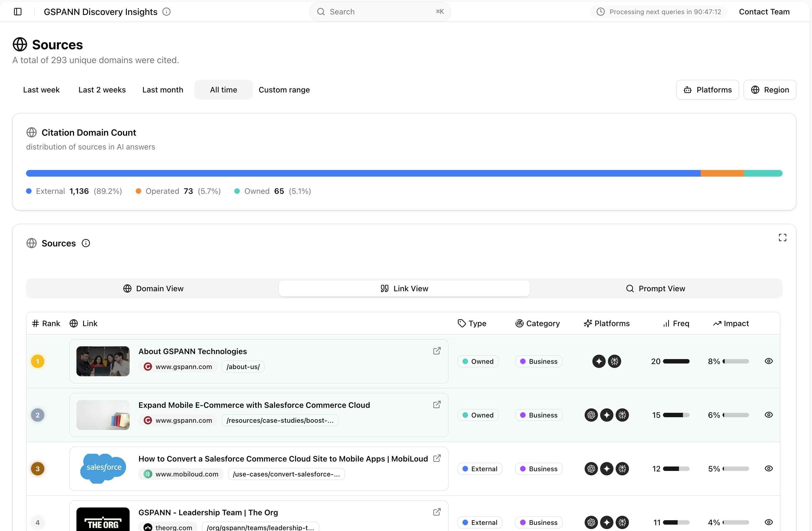Screen dimensions: 812x531
Task: Sort by Freq column header
Action: pos(676,323)
